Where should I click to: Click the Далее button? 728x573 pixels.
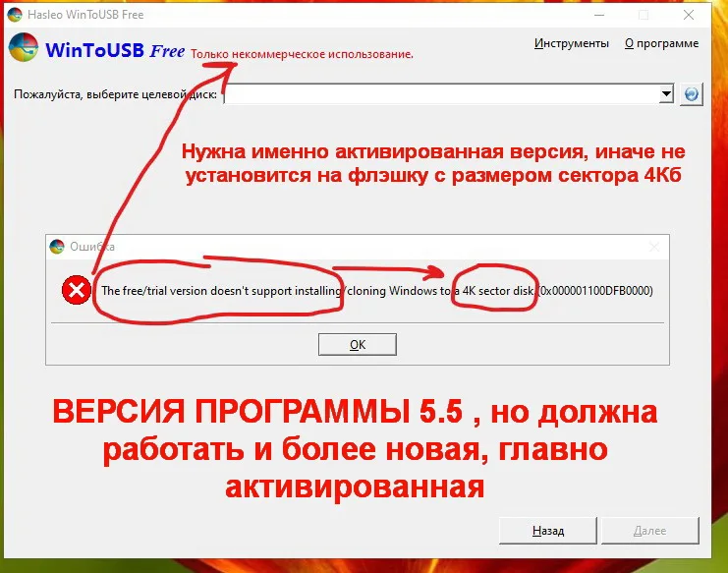click(x=650, y=531)
